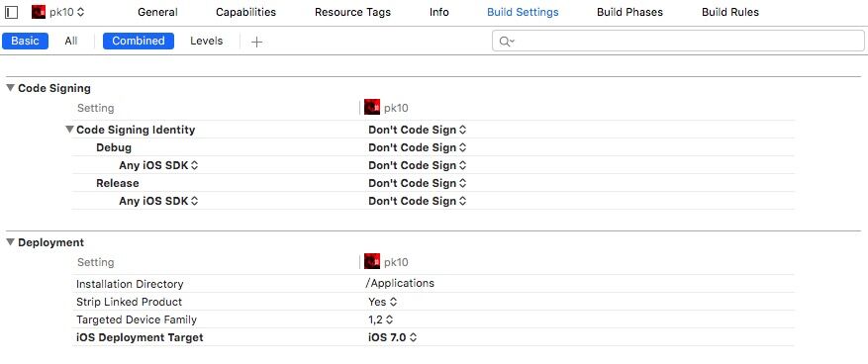The image size is (868, 364).
Task: Click pk10 icon in Deployment column
Action: click(372, 262)
